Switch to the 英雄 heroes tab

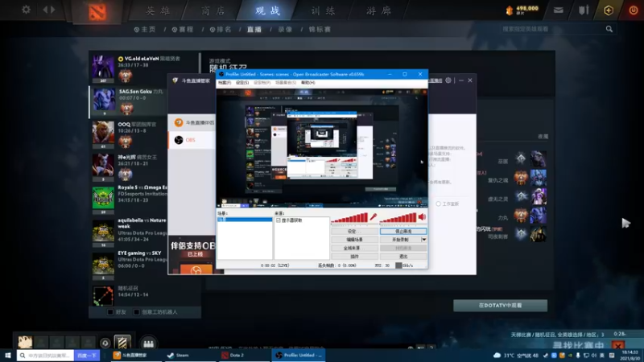(x=159, y=10)
